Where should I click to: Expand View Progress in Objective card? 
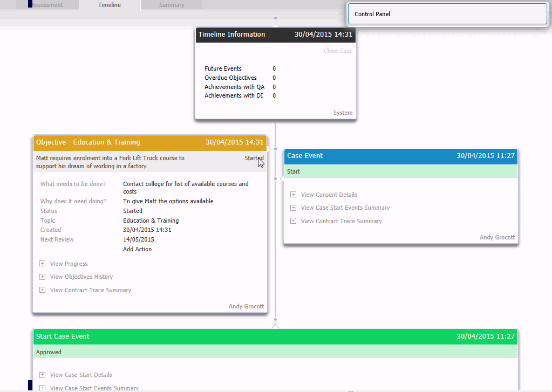click(42, 264)
